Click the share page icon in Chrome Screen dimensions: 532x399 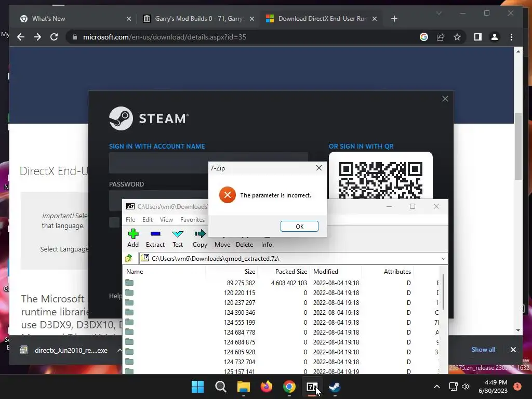click(x=441, y=37)
